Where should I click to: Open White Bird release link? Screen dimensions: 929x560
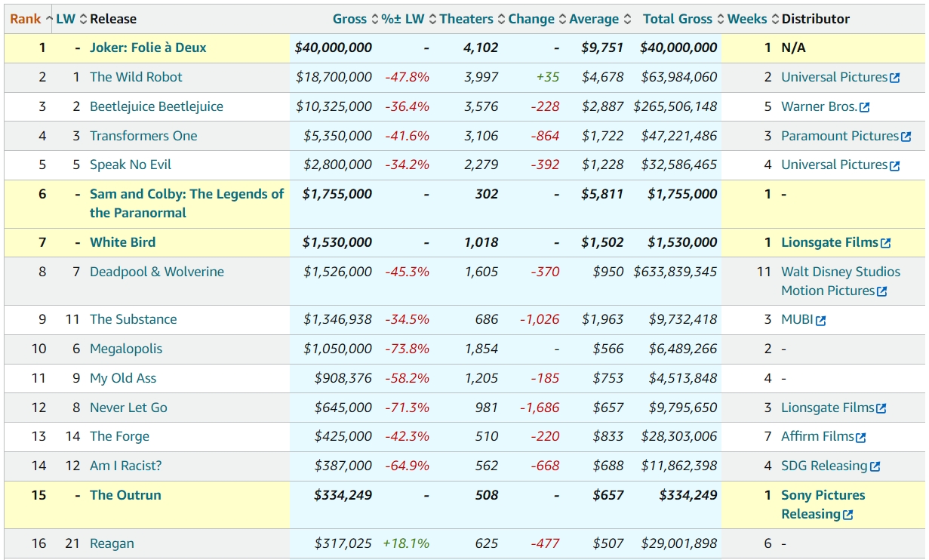coord(122,242)
